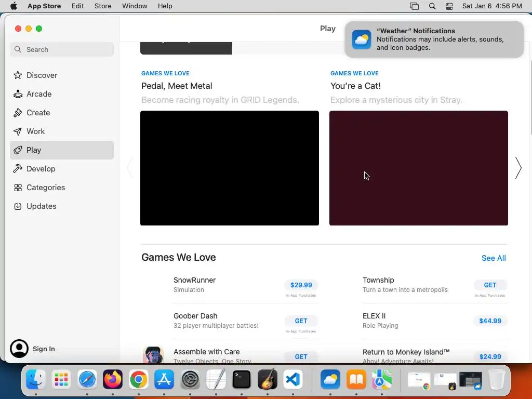This screenshot has width=532, height=399.
Task: Buy Return to Monkey Island for $24.99
Action: 490,356
